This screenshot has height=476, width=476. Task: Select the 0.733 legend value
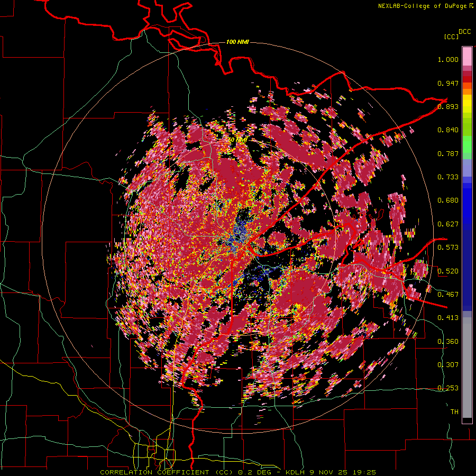coord(448,177)
